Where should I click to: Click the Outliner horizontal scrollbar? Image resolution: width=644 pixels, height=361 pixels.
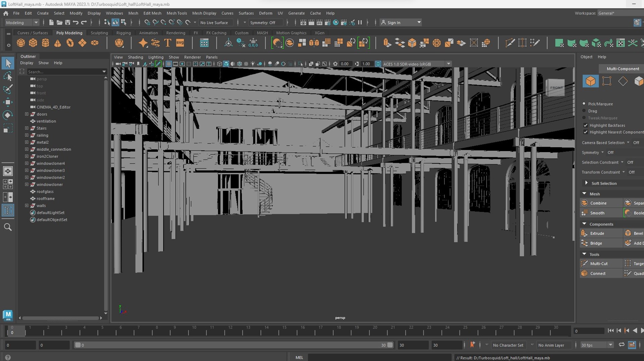60,318
